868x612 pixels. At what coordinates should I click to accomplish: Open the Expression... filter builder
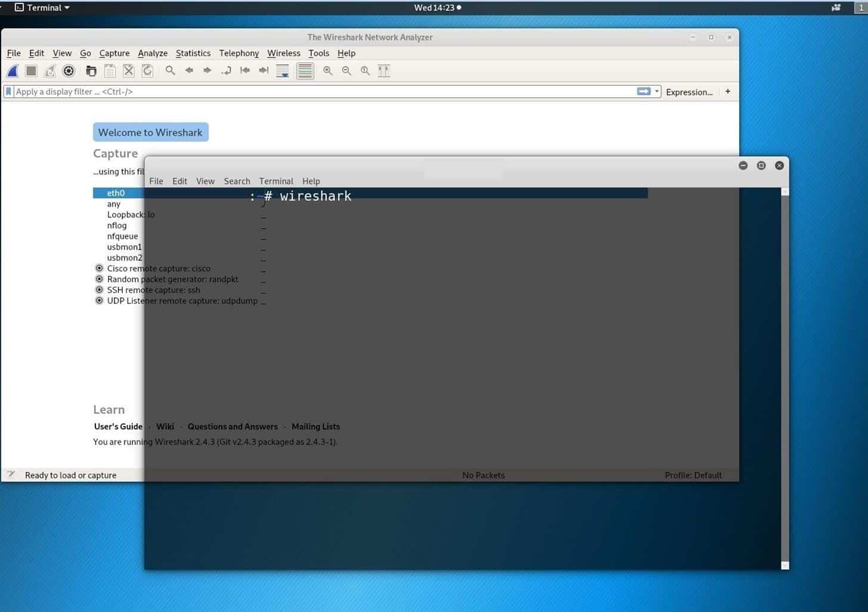pos(689,92)
